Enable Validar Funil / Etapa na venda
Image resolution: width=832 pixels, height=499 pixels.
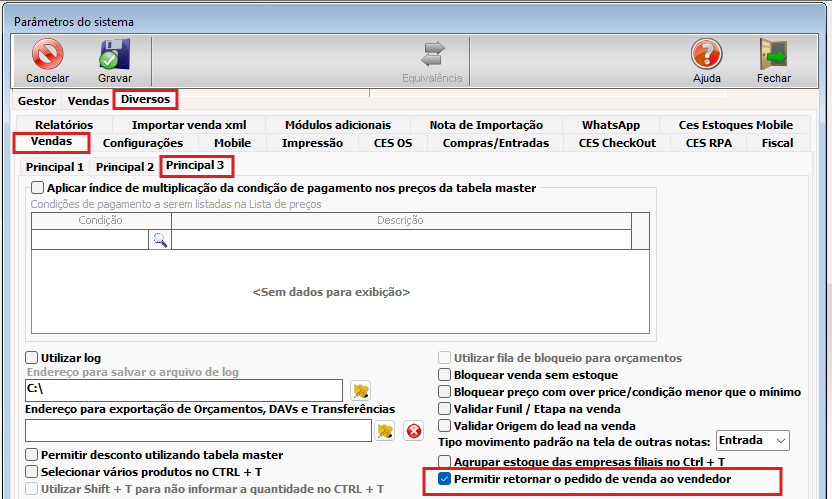[445, 409]
